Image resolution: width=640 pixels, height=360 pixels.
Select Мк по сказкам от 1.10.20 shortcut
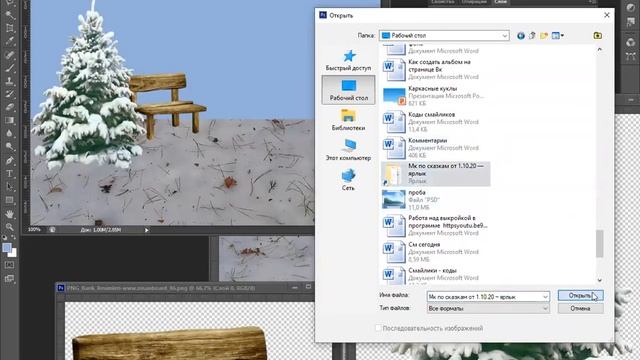pos(436,173)
